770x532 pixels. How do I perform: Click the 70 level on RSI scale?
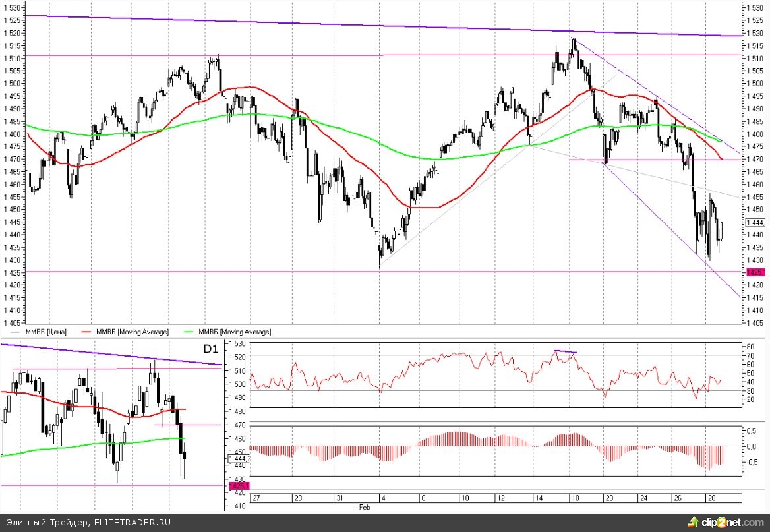coord(749,355)
